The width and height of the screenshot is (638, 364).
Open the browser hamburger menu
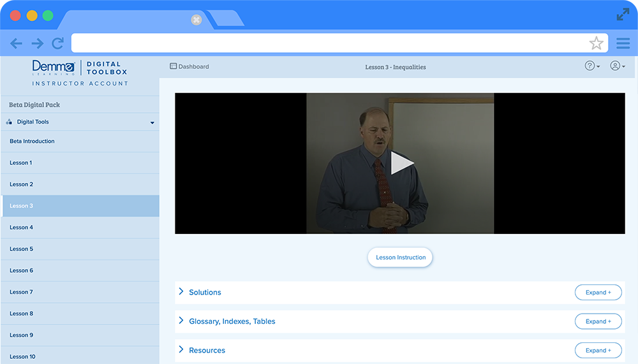click(623, 43)
